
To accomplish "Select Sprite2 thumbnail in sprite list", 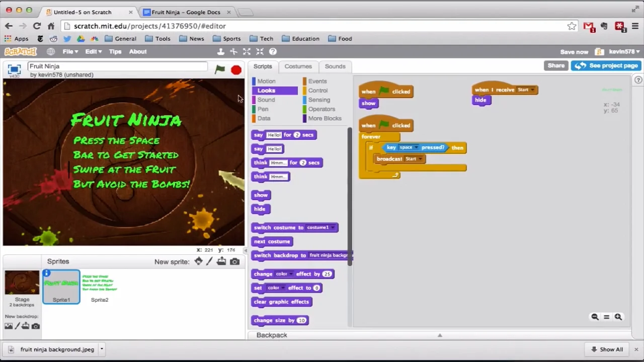I will pyautogui.click(x=100, y=287).
